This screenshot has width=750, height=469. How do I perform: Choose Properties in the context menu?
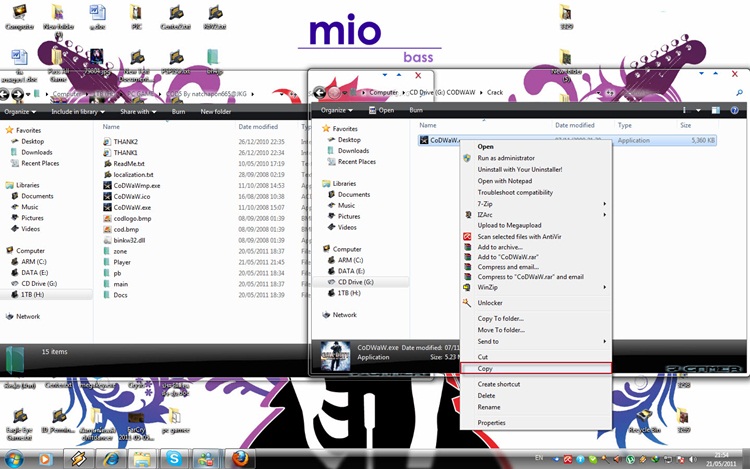click(536, 423)
